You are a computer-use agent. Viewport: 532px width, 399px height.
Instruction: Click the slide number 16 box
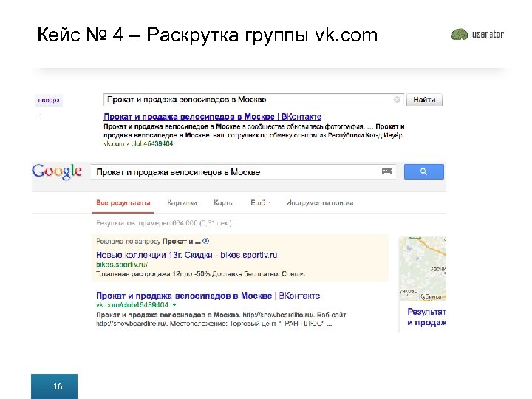(x=54, y=386)
